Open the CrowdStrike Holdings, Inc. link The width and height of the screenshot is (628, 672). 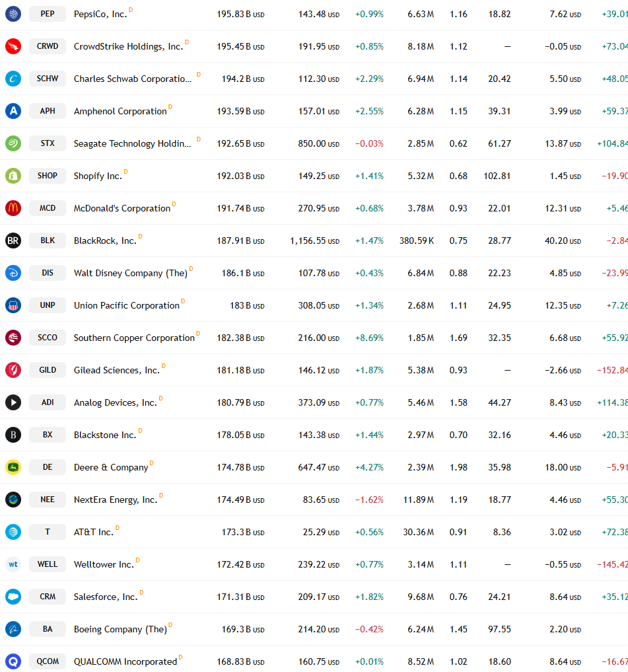tap(129, 46)
